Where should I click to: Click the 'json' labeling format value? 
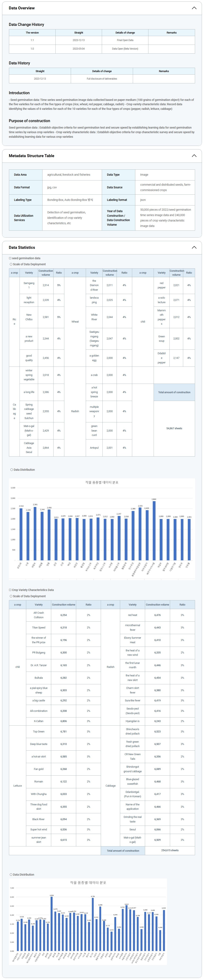pos(143,200)
